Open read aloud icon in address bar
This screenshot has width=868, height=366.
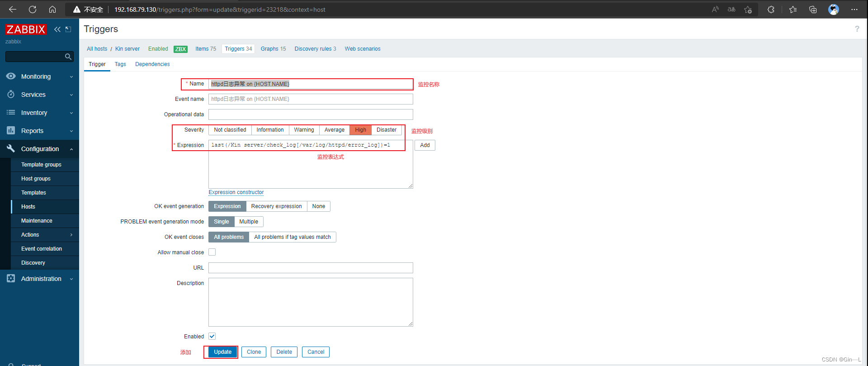(715, 10)
